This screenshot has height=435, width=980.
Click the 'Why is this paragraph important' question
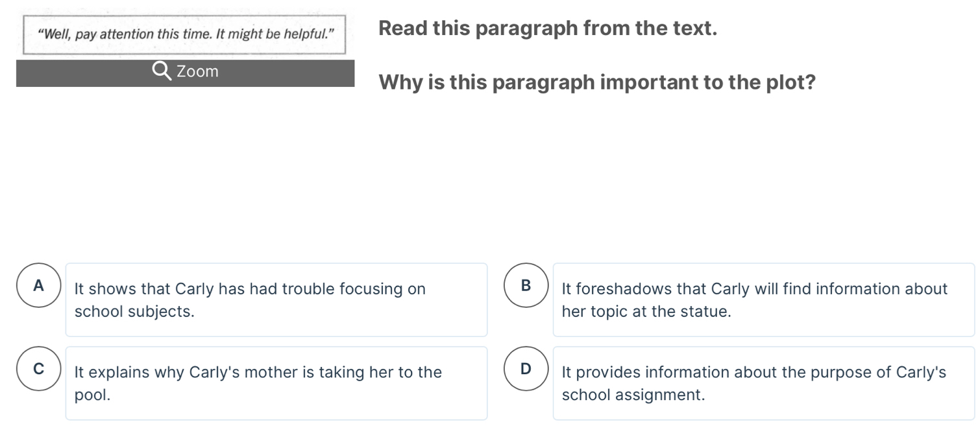click(597, 83)
